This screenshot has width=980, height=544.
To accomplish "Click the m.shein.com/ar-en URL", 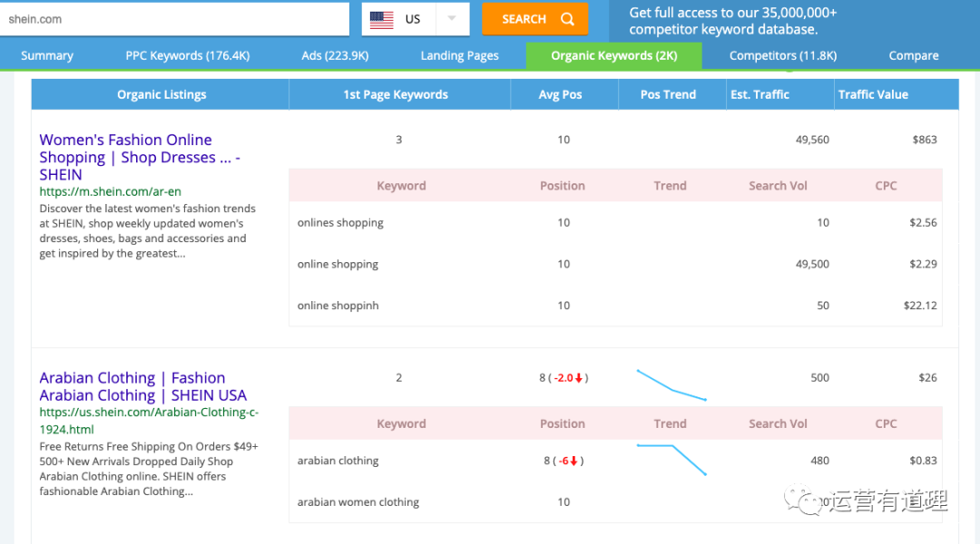I will tap(100, 191).
